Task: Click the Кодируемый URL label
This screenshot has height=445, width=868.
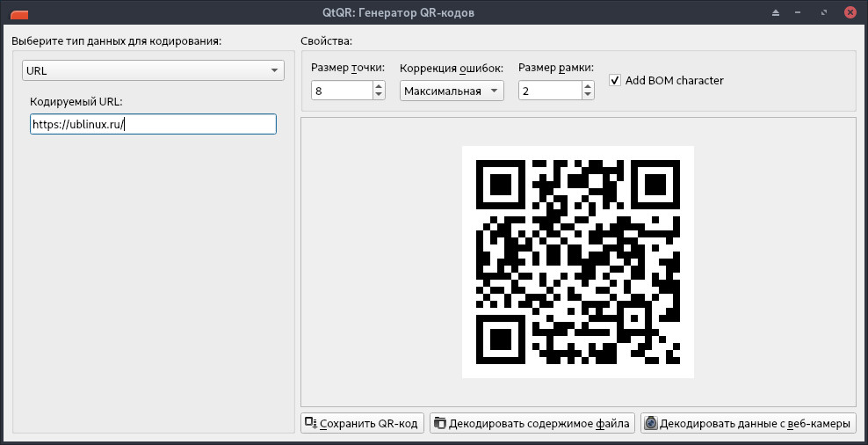Action: click(76, 102)
